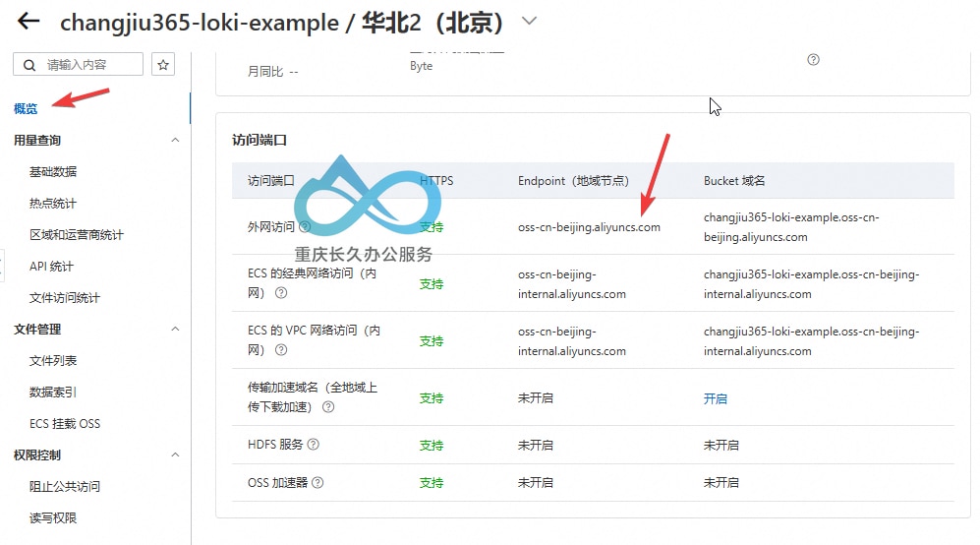Click the classic network internal endpoint text
Image resolution: width=980 pixels, height=545 pixels.
[x=572, y=284]
